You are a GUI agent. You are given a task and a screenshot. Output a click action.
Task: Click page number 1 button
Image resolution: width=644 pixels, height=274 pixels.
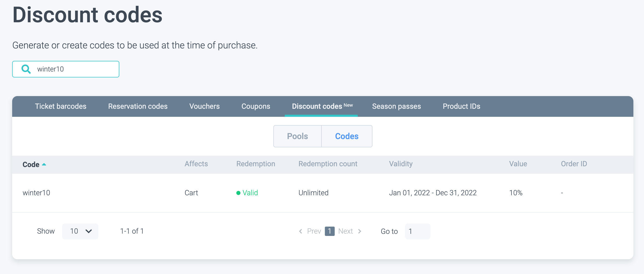[x=330, y=231]
